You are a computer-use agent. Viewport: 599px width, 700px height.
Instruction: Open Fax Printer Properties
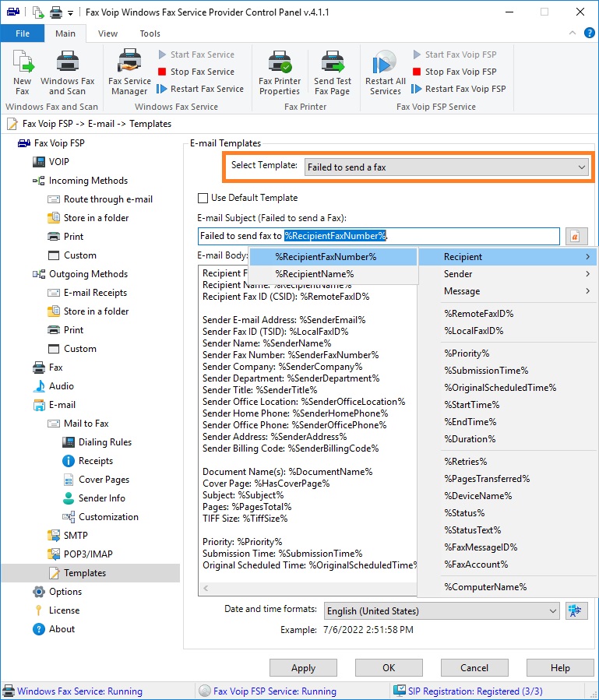click(280, 72)
